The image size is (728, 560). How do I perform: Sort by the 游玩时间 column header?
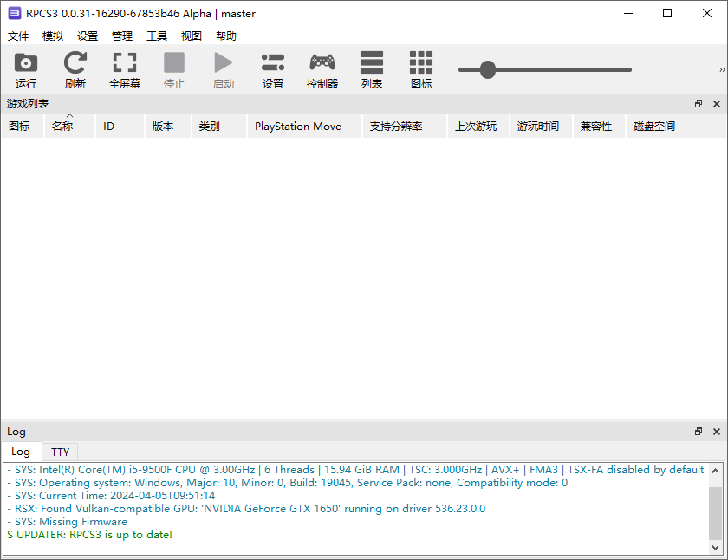pyautogui.click(x=539, y=126)
